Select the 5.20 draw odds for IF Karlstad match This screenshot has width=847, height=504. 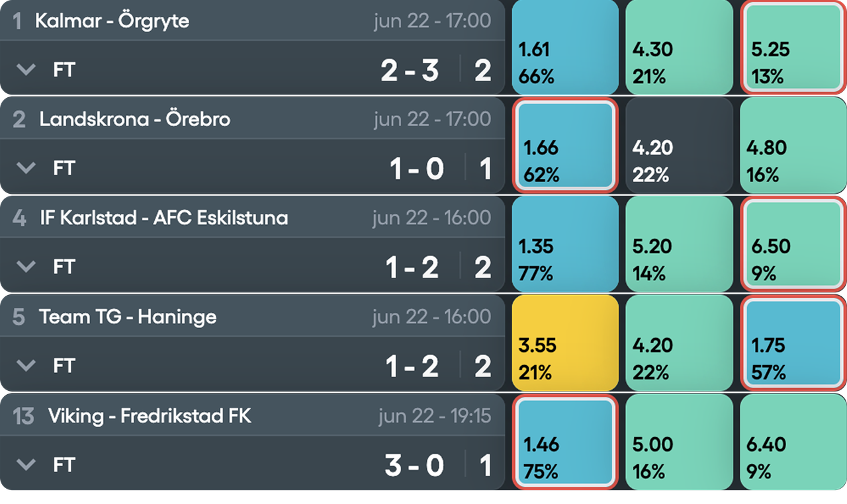[680, 243]
